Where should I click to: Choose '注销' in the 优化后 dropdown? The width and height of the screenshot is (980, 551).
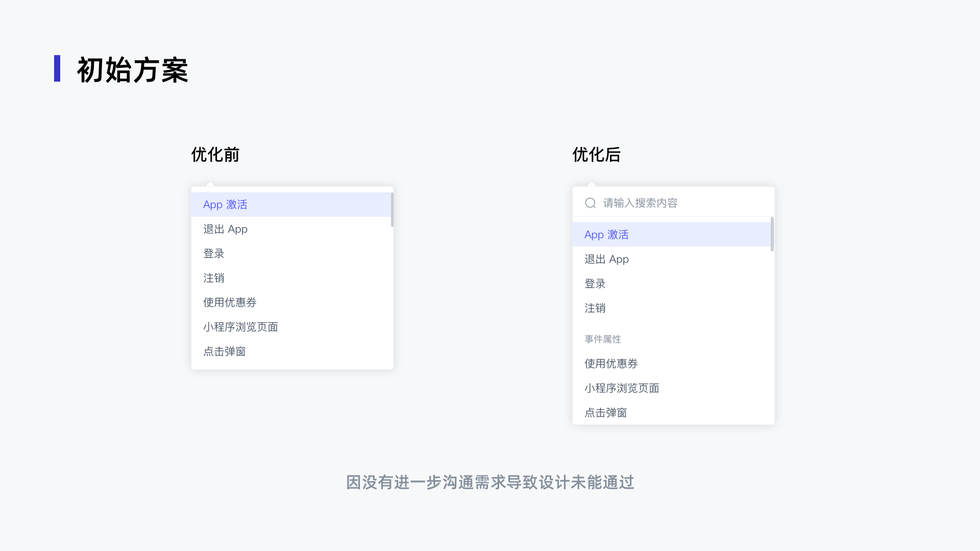pyautogui.click(x=595, y=308)
